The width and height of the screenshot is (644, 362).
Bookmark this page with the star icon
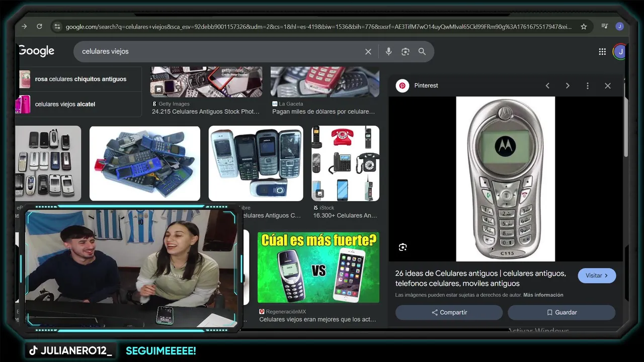[584, 27]
